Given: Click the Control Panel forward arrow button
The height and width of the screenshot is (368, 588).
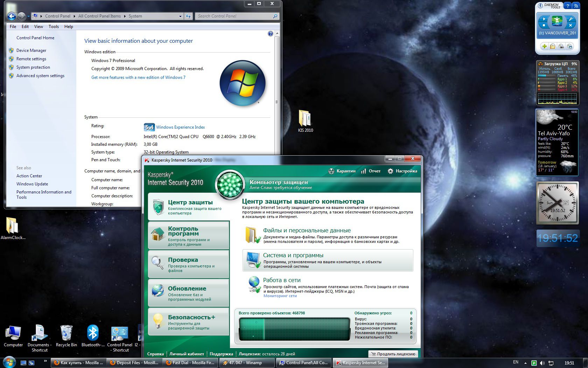Looking at the screenshot, I should (x=21, y=16).
